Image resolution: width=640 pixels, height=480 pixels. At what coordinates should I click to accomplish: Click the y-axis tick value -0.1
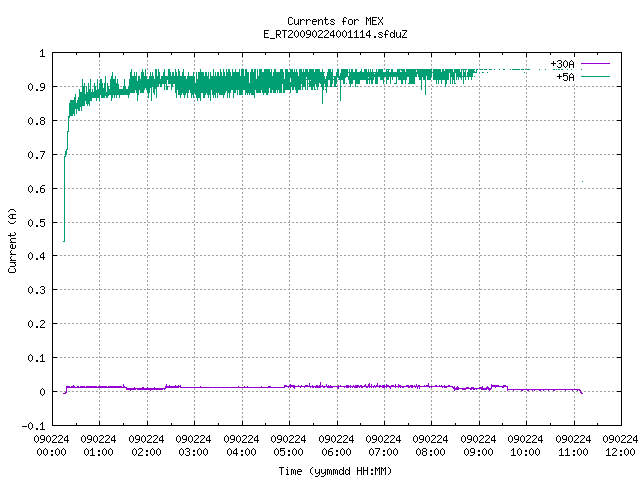(x=33, y=426)
